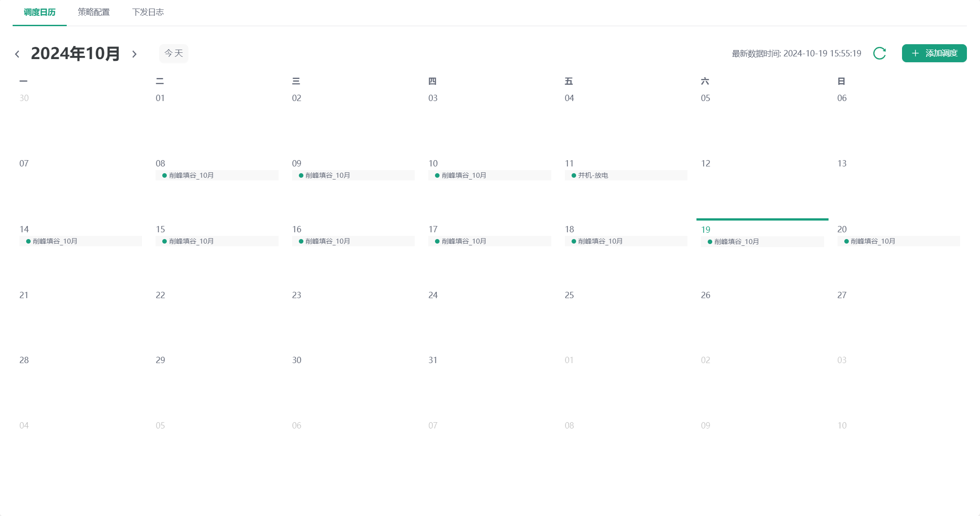Screen dimensions: 980x516
Task: Go to previous month arrow
Action: pos(17,54)
